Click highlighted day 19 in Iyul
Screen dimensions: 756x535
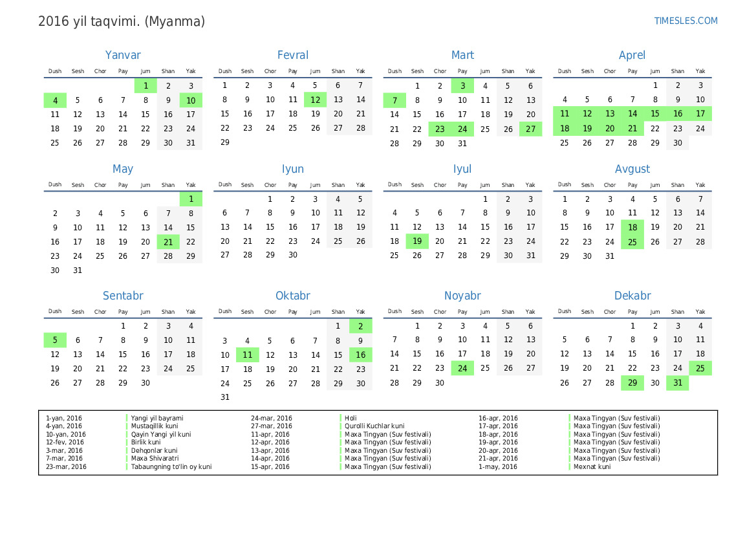point(417,242)
